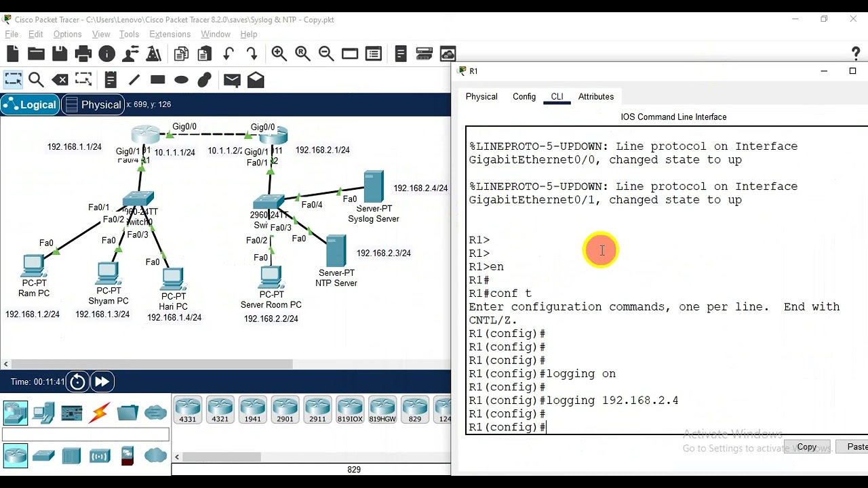Pick the 2911 router model
Image resolution: width=868 pixels, height=488 pixels.
318,411
